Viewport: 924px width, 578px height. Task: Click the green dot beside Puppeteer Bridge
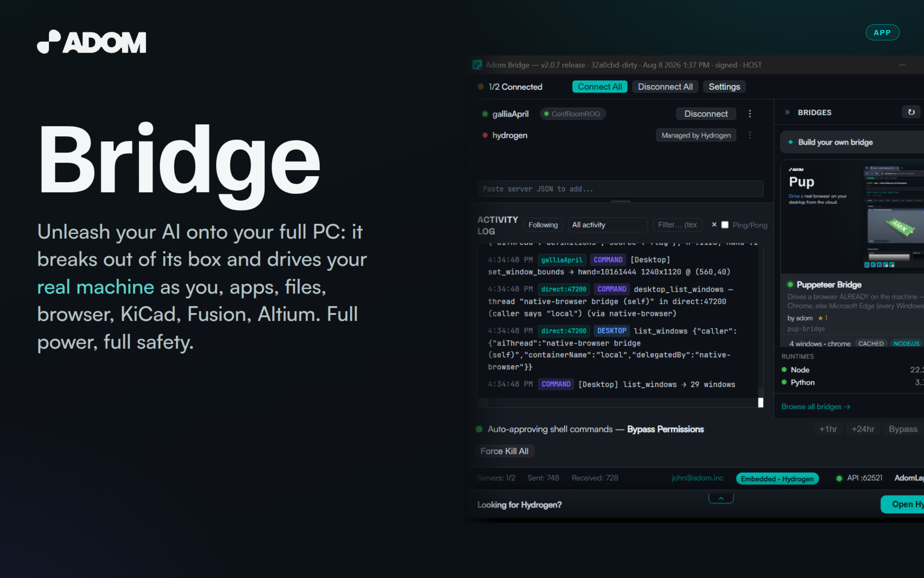click(x=790, y=284)
